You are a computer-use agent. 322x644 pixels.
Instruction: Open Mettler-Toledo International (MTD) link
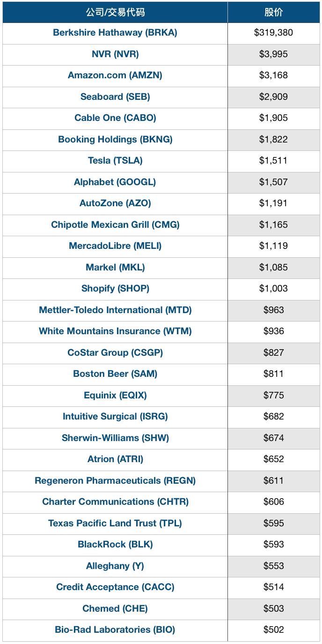click(115, 310)
